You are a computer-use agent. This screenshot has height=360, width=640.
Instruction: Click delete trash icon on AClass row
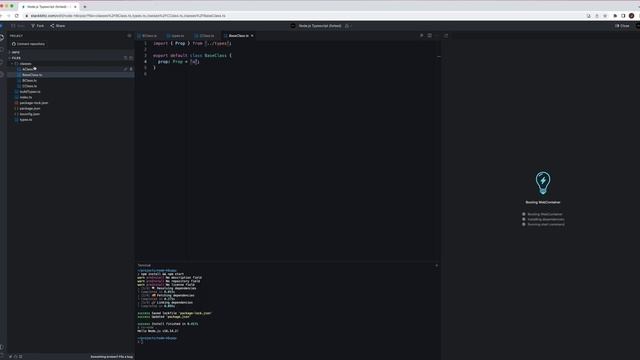(131, 69)
